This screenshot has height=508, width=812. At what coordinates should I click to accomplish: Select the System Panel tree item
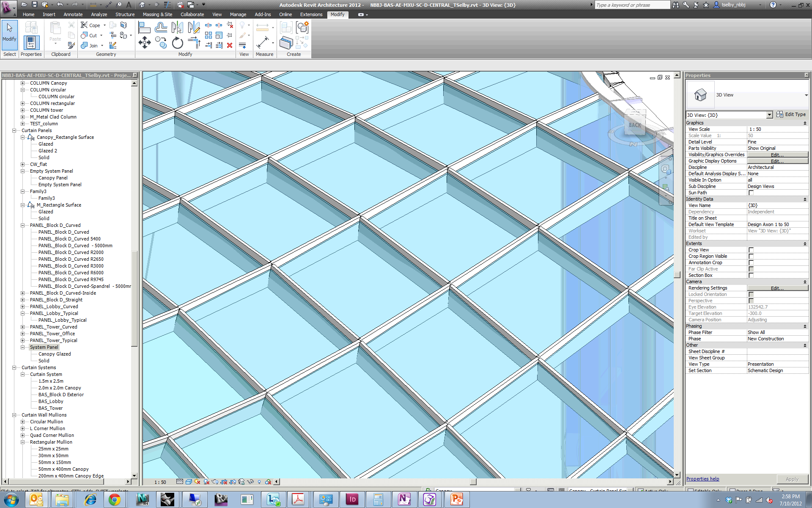coord(44,347)
